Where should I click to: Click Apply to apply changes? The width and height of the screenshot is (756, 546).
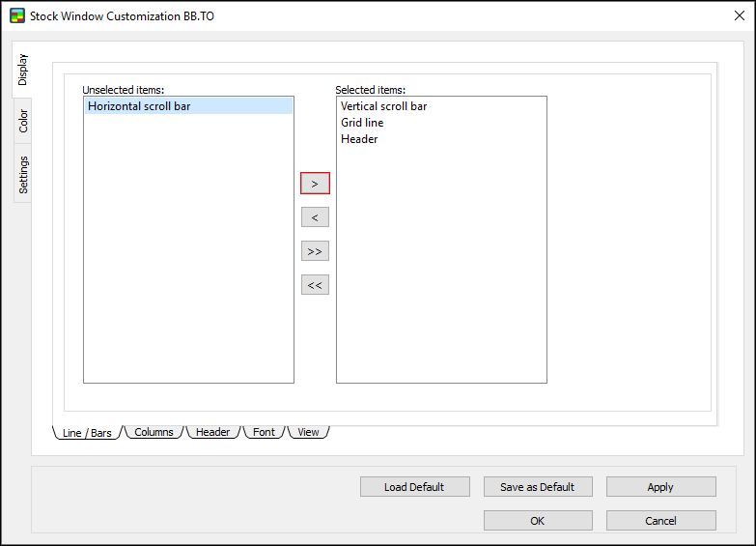pyautogui.click(x=660, y=487)
